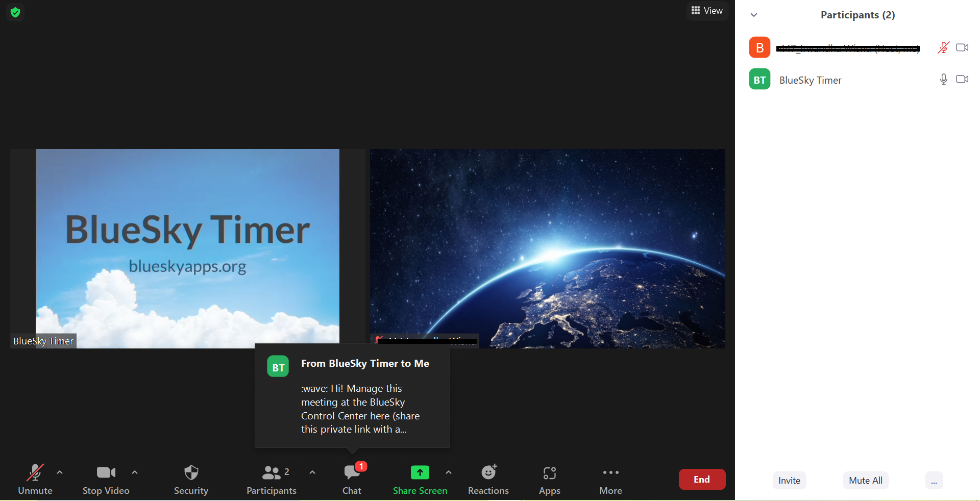Screen dimensions: 980x501
Task: Click the orange B host avatar
Action: point(759,47)
